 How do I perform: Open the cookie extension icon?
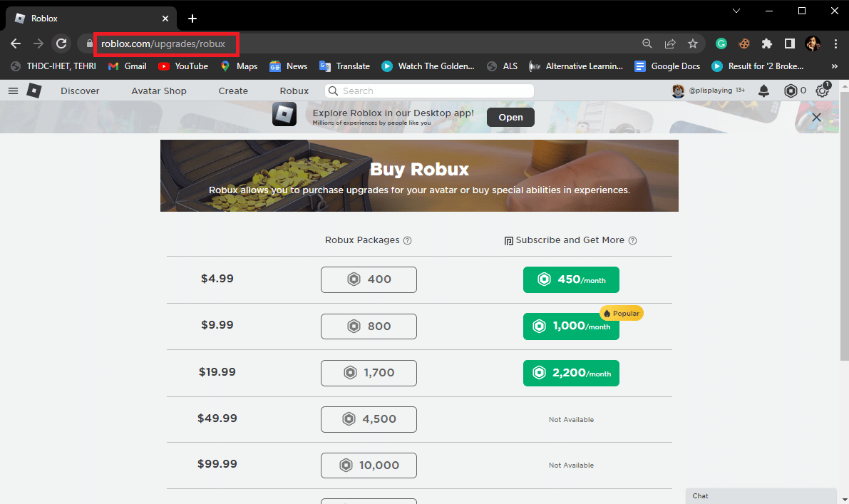point(744,44)
